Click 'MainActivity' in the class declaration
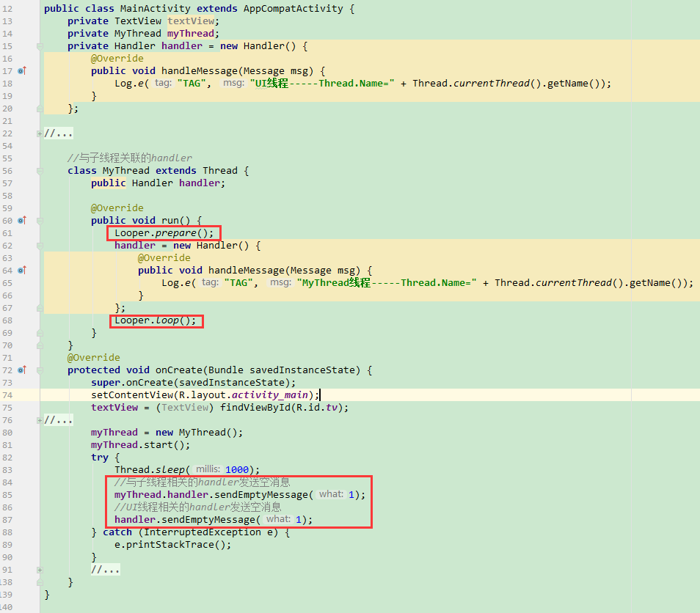The width and height of the screenshot is (700, 613). point(156,9)
